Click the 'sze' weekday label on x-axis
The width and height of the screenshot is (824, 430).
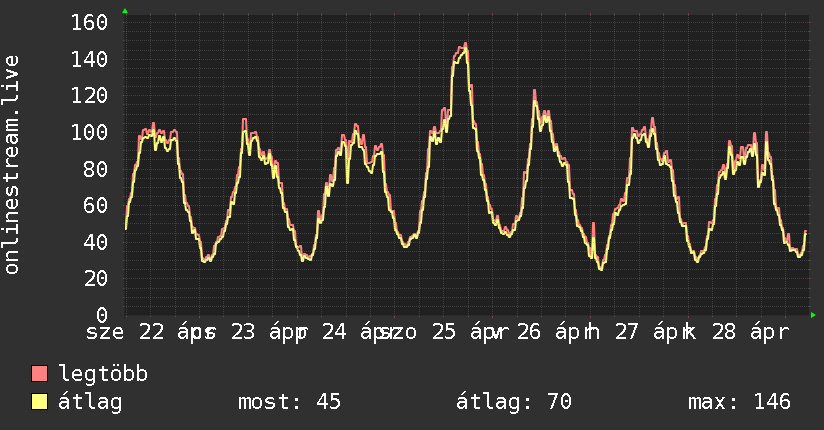tap(105, 333)
